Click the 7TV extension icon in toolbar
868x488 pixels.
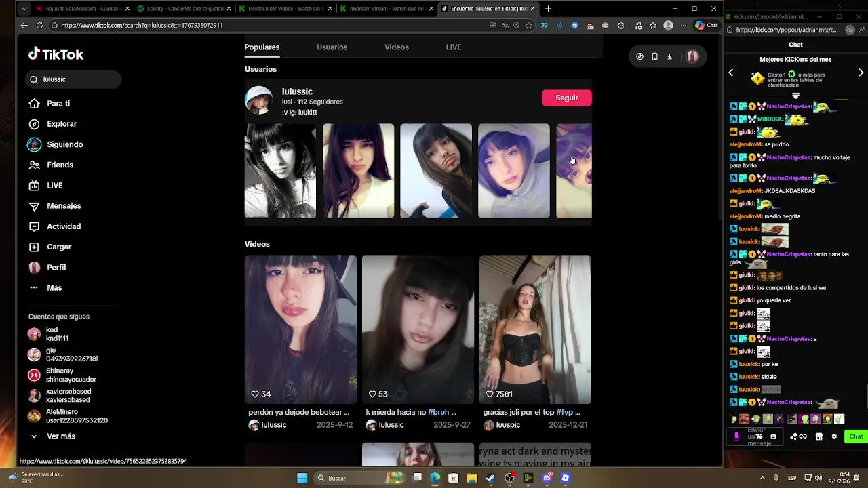(x=544, y=25)
